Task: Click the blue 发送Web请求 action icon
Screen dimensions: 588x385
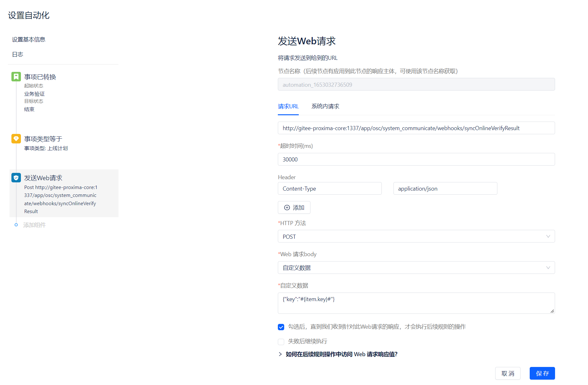Action: 16,178
